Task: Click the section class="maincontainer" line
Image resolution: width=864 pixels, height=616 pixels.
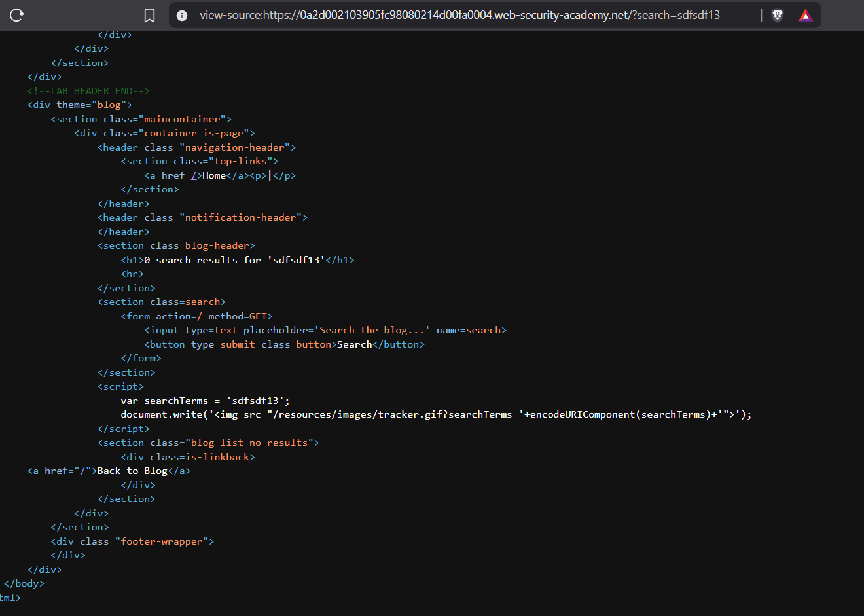Action: [141, 119]
